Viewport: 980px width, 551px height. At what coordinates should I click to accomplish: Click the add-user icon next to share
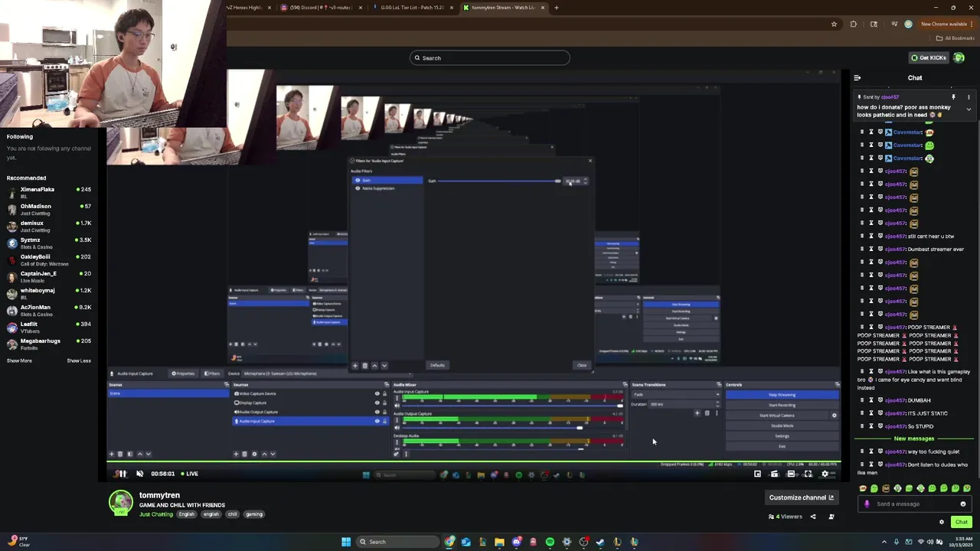[x=831, y=517]
